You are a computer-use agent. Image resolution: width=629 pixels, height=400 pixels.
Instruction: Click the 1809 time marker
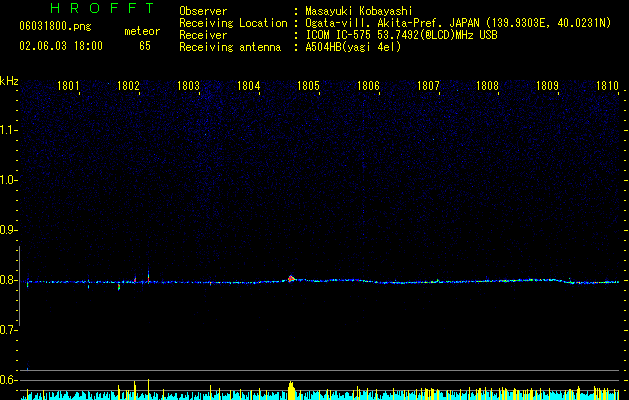point(548,86)
